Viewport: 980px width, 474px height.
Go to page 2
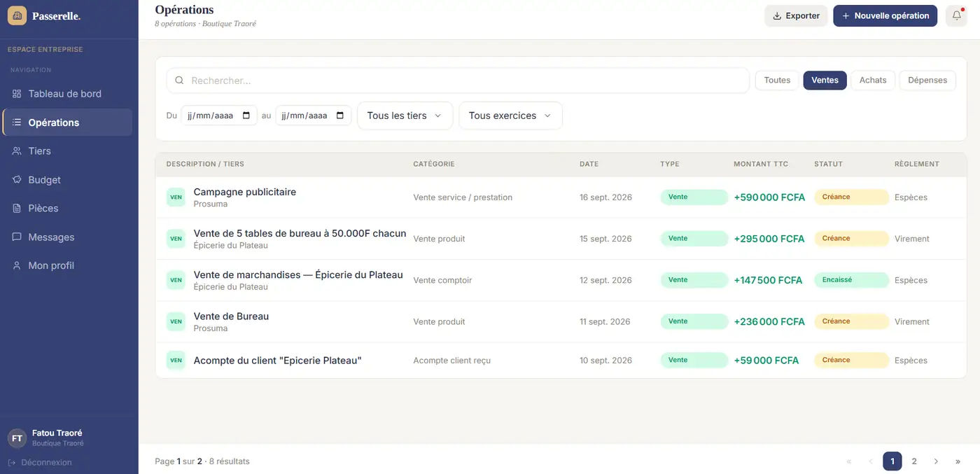tap(914, 461)
